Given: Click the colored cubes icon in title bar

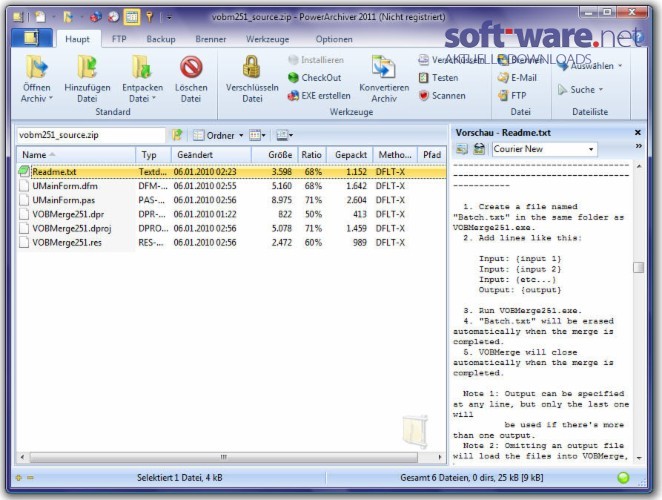Looking at the screenshot, I should [96, 17].
